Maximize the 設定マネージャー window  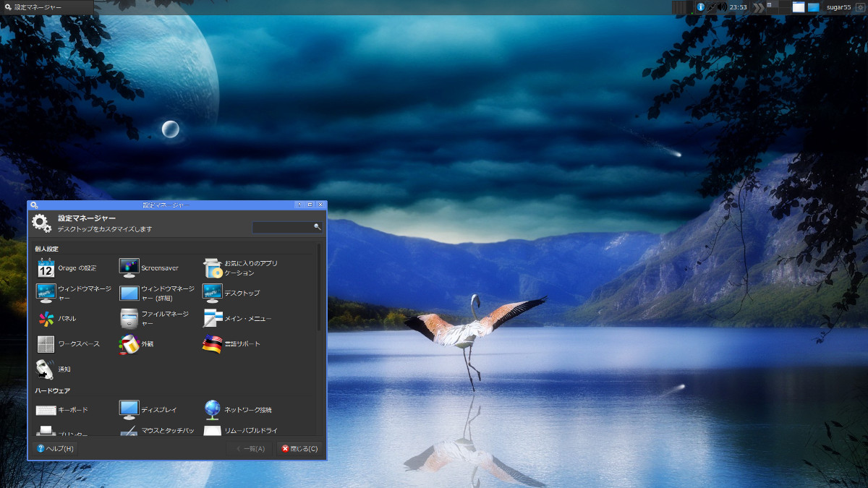pyautogui.click(x=310, y=205)
